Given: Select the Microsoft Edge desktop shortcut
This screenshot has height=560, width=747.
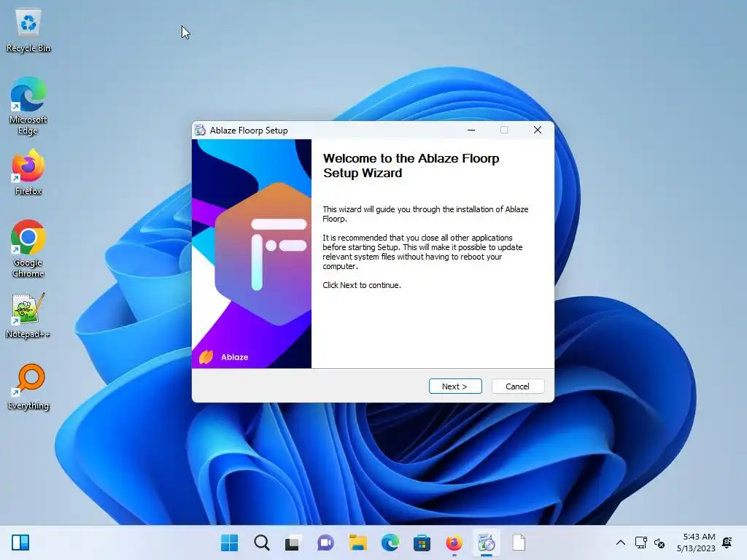Looking at the screenshot, I should (28, 106).
